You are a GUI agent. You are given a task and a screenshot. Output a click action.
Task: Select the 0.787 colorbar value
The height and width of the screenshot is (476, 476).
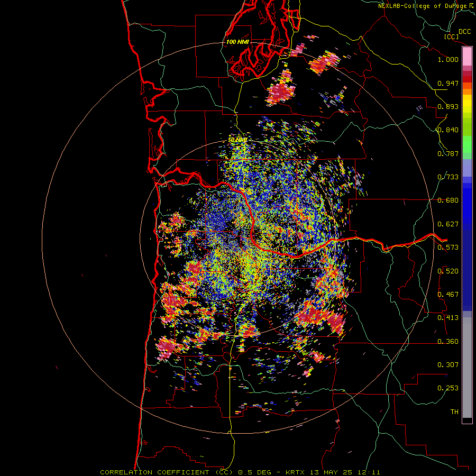tap(448, 153)
